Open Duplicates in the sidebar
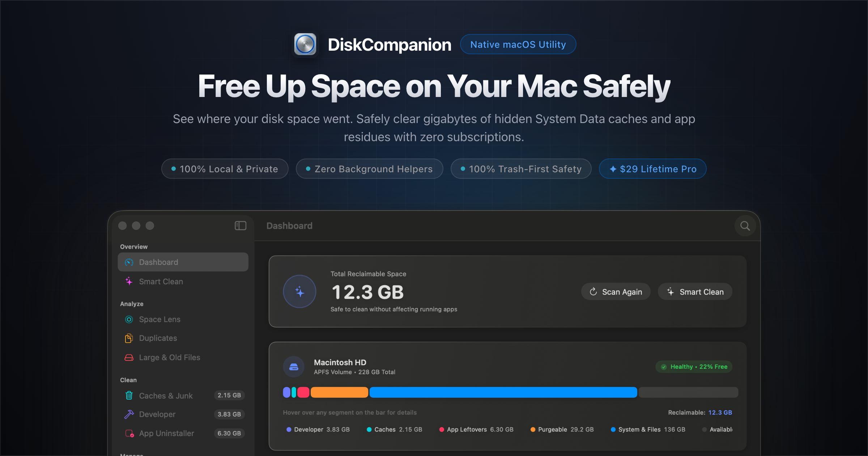The image size is (868, 456). coord(183,338)
